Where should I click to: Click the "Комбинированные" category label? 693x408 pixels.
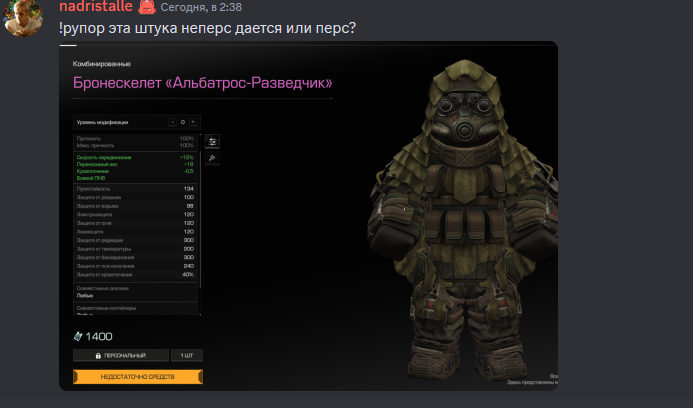point(102,64)
